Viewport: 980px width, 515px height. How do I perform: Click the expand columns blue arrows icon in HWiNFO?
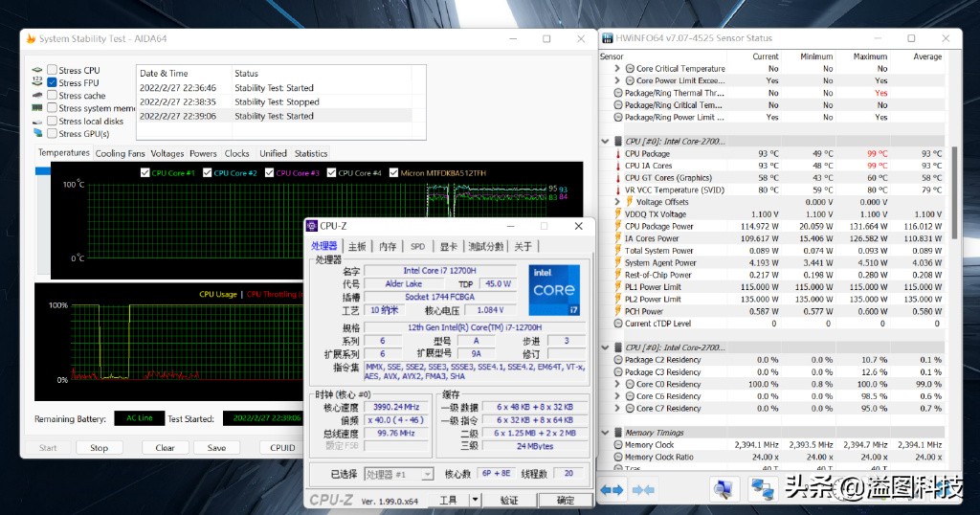(x=612, y=489)
